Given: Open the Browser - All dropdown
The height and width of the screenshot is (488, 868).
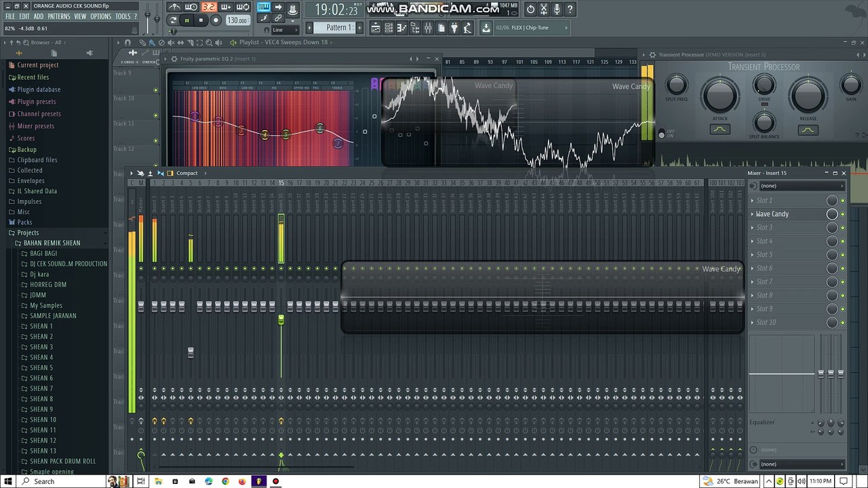Looking at the screenshot, I should tap(46, 42).
